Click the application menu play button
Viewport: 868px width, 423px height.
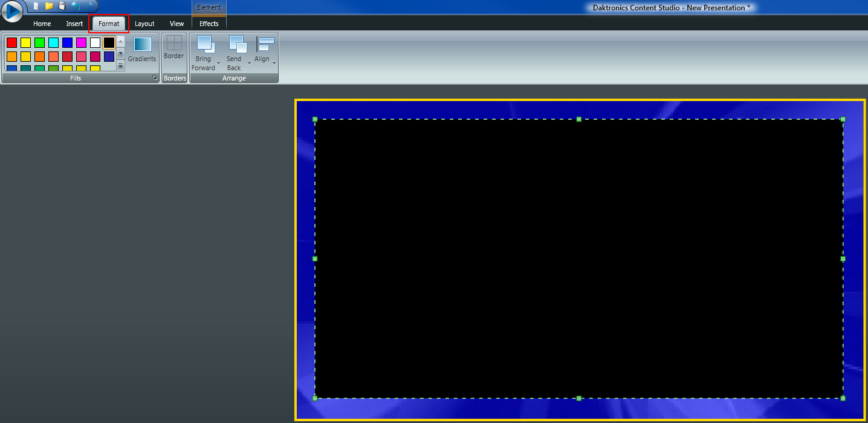pos(12,11)
